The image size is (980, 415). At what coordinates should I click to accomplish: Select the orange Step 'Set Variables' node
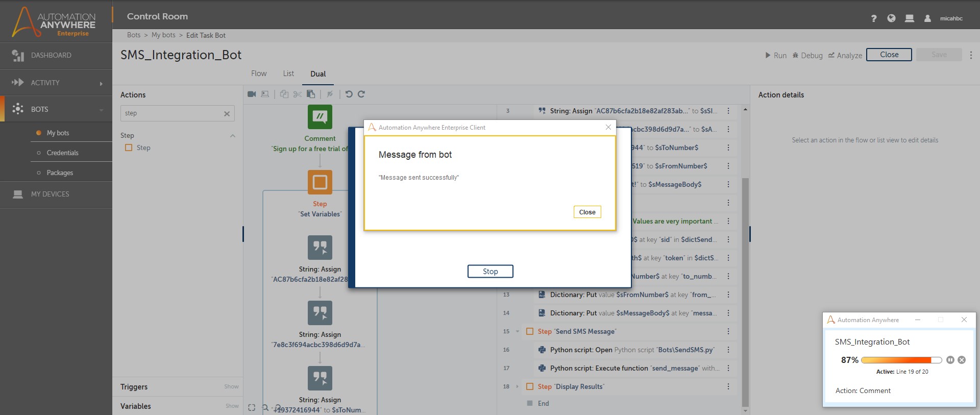[x=320, y=182]
